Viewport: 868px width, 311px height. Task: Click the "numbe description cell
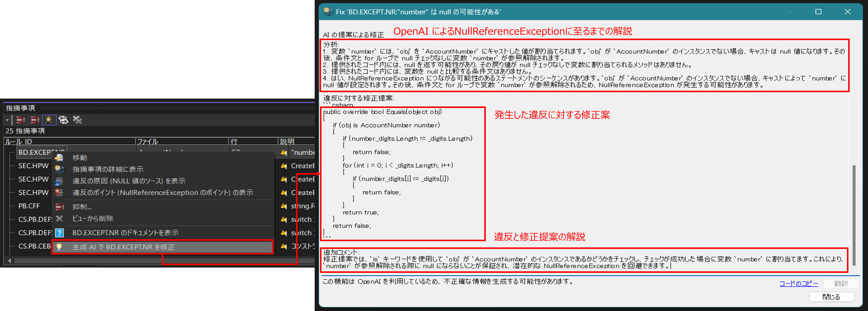[303, 152]
